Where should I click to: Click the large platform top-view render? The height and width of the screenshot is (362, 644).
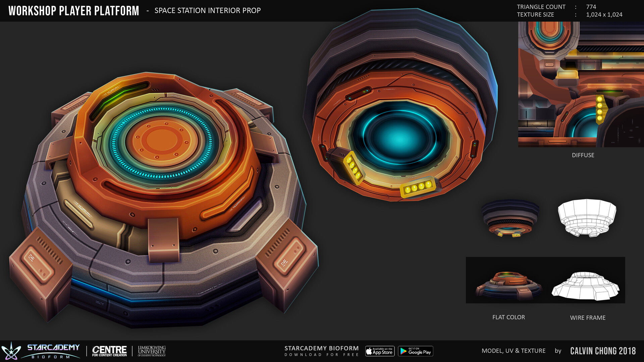164,200
